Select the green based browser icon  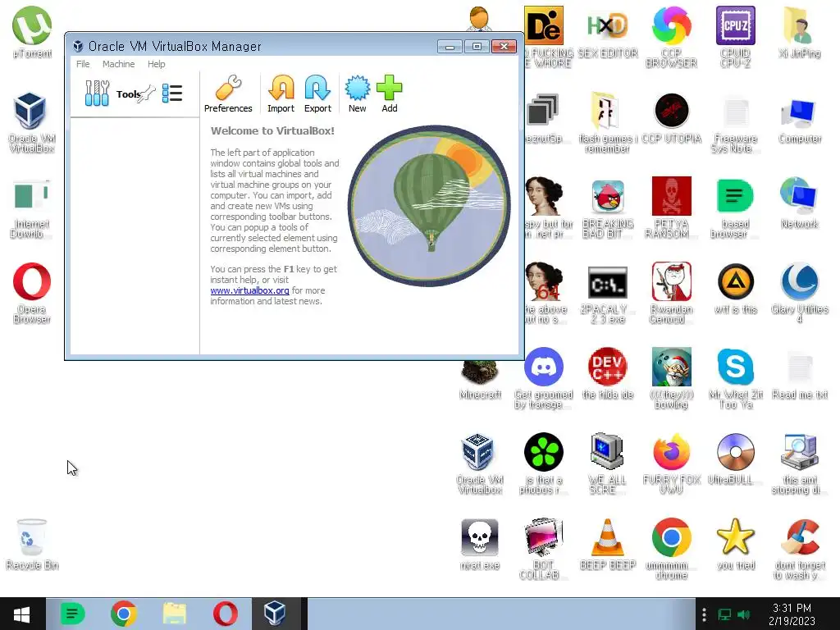coord(736,209)
